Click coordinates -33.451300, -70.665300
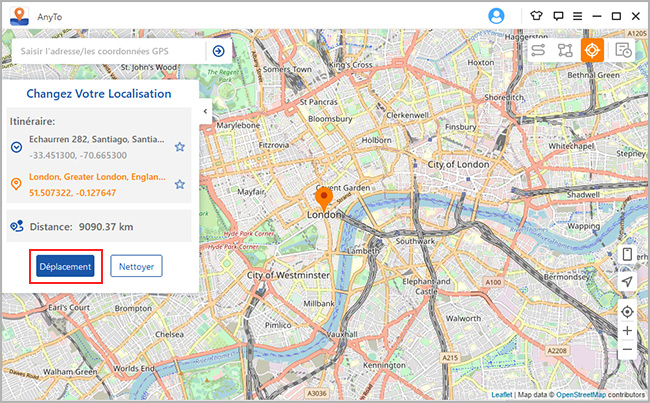 (78, 155)
